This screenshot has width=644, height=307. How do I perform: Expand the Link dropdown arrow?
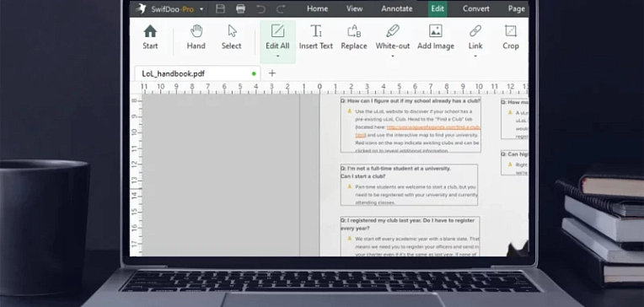click(475, 56)
